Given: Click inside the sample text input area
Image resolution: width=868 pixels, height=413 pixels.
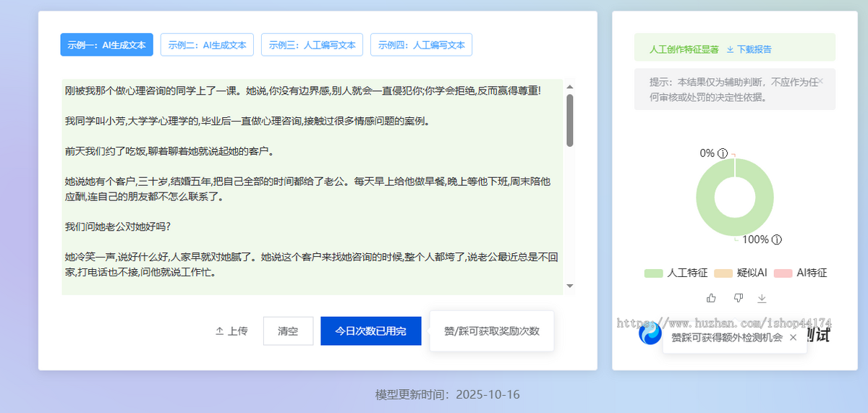Looking at the screenshot, I should (x=312, y=187).
